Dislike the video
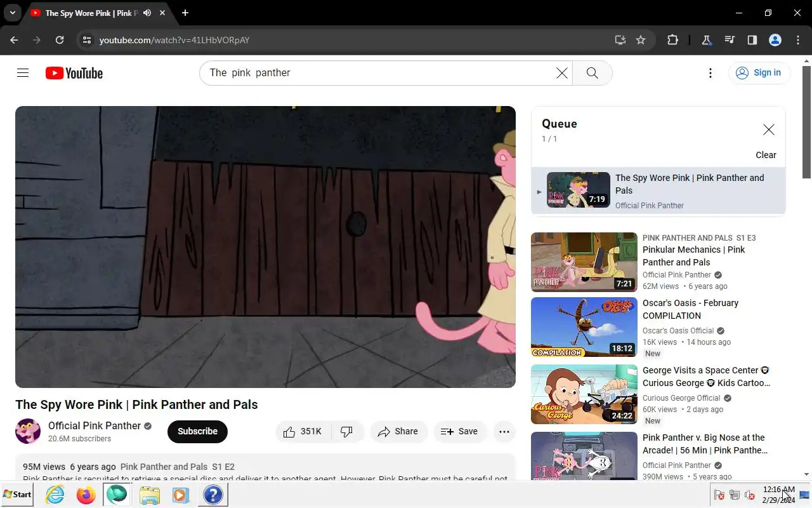 click(347, 431)
